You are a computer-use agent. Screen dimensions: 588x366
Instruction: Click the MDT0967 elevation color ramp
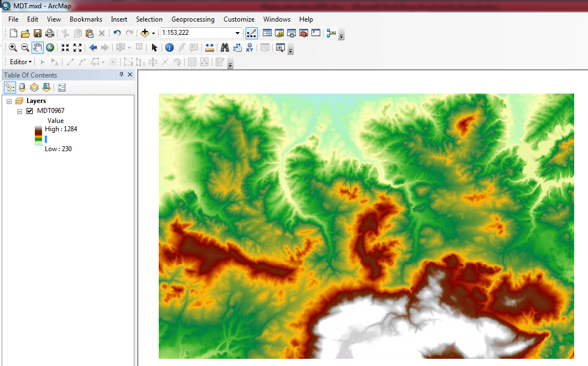click(x=38, y=136)
